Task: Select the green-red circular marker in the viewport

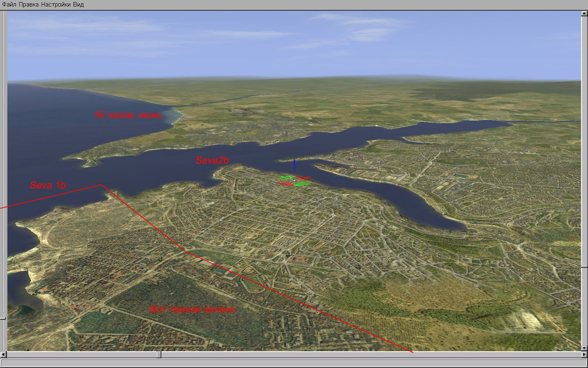Action: [294, 180]
